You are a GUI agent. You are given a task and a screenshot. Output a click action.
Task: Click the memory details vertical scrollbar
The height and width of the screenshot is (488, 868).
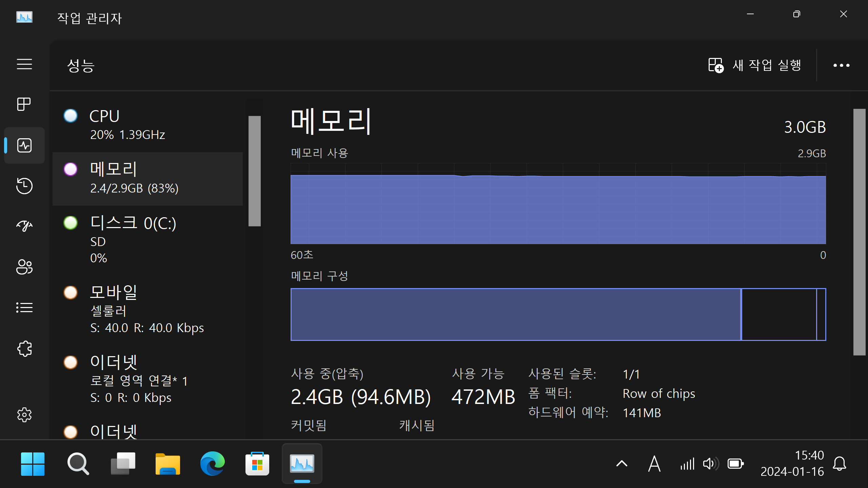tap(859, 232)
